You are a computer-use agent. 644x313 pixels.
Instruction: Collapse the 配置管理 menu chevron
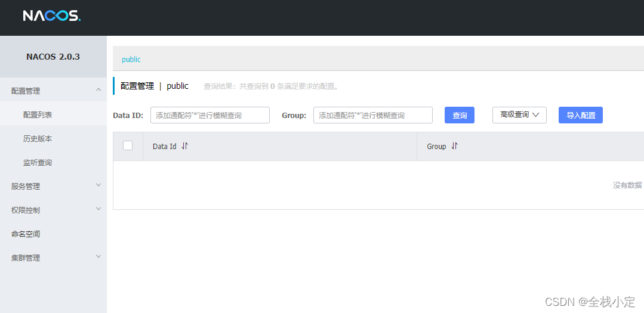pyautogui.click(x=98, y=89)
